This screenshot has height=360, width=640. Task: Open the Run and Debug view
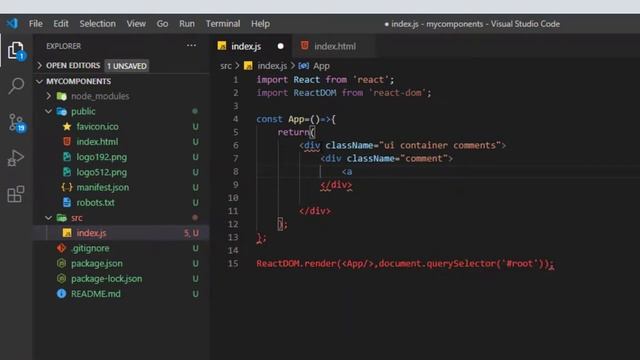[x=16, y=158]
